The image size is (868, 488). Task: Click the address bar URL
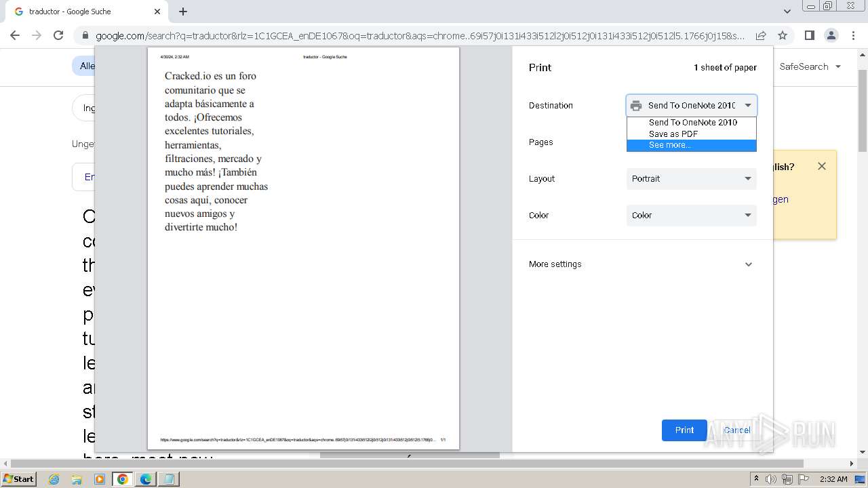coord(420,36)
